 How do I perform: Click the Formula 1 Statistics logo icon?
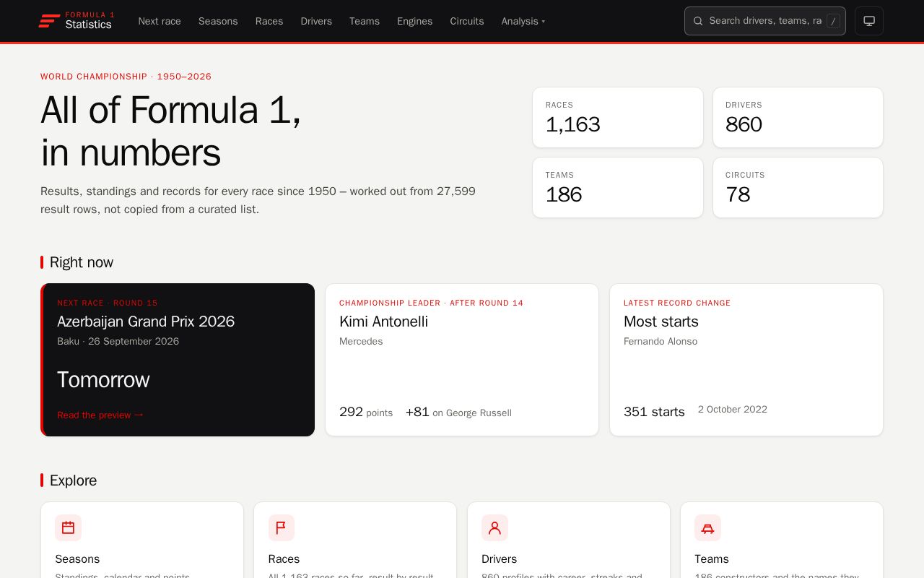pos(49,21)
